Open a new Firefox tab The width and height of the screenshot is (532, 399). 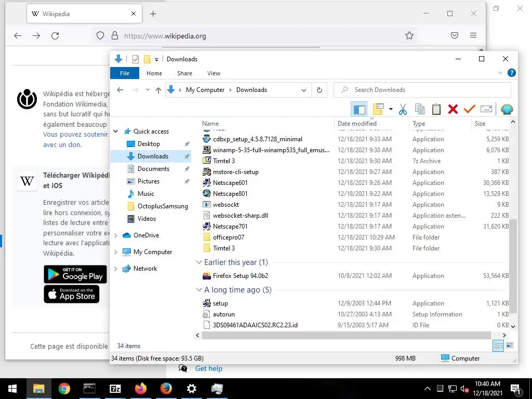coord(153,14)
